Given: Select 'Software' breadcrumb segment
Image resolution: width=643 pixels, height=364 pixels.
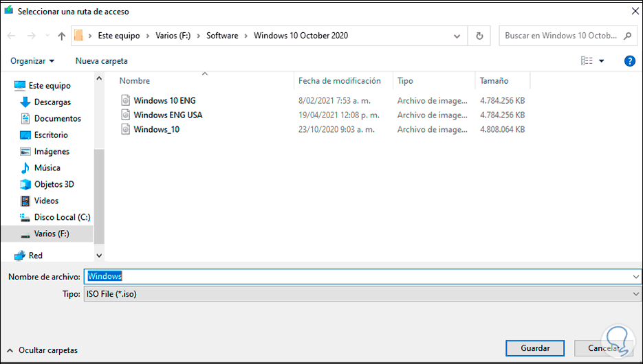Looking at the screenshot, I should point(222,36).
